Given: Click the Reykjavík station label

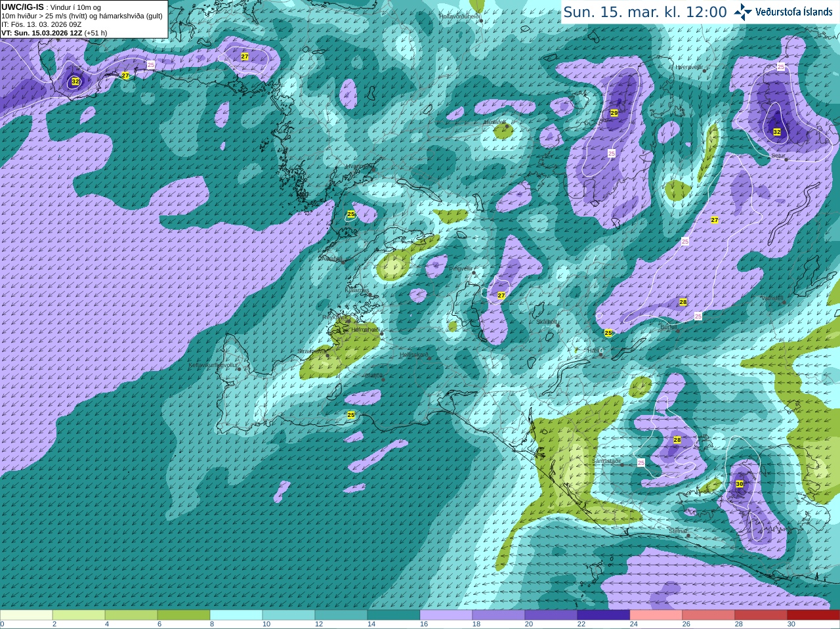Looking at the screenshot, I should 333,317.
